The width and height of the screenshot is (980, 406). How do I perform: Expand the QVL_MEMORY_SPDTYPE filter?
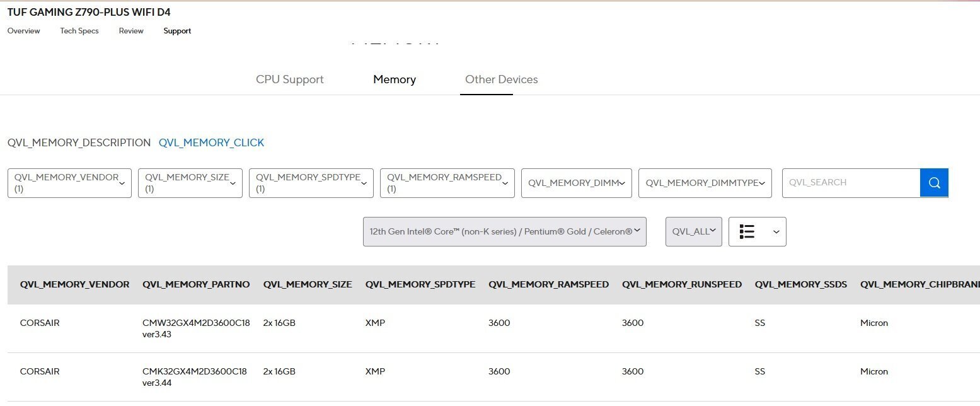[311, 183]
